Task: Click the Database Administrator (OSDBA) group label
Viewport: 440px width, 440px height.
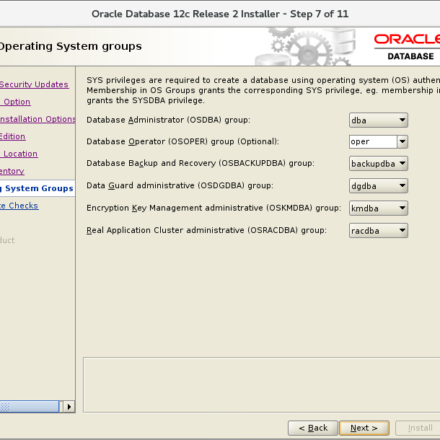Action: coord(168,120)
